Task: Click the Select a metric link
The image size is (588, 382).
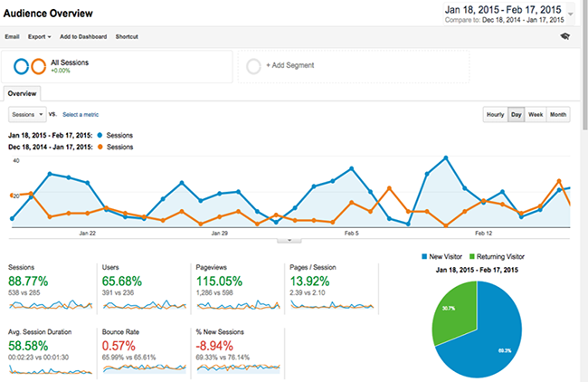Action: pyautogui.click(x=81, y=115)
